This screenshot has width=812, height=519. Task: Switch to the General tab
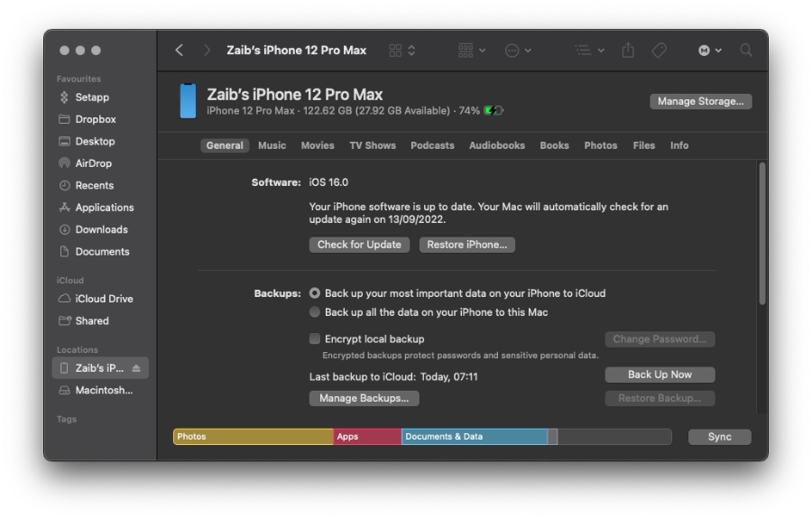click(225, 145)
